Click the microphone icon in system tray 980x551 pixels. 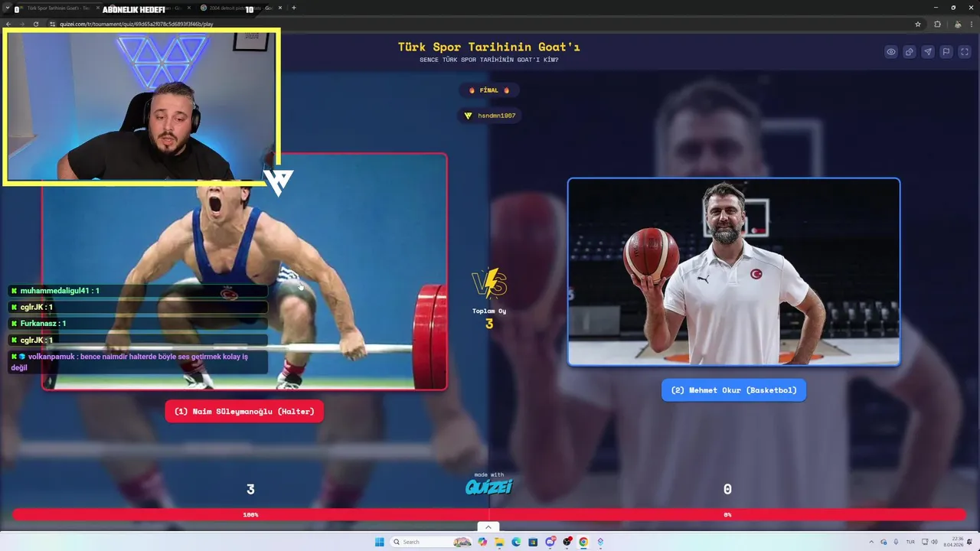coord(896,542)
